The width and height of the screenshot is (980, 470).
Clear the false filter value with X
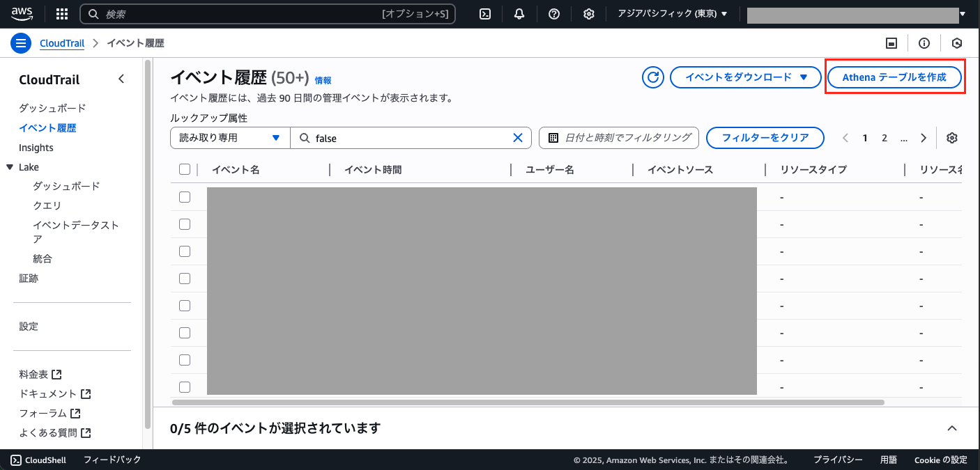(518, 138)
